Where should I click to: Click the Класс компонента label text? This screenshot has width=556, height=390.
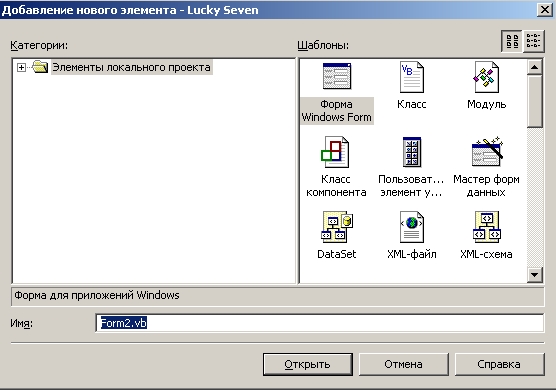point(336,186)
